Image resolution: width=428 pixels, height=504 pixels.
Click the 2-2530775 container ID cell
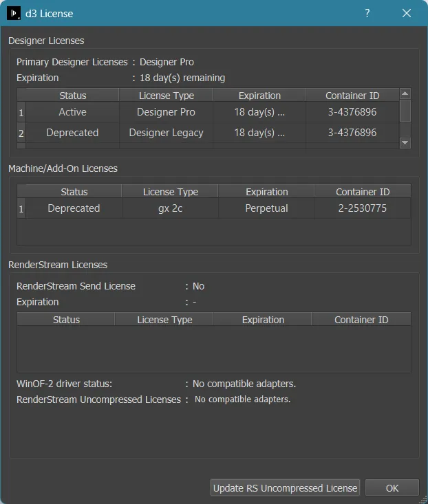click(363, 208)
